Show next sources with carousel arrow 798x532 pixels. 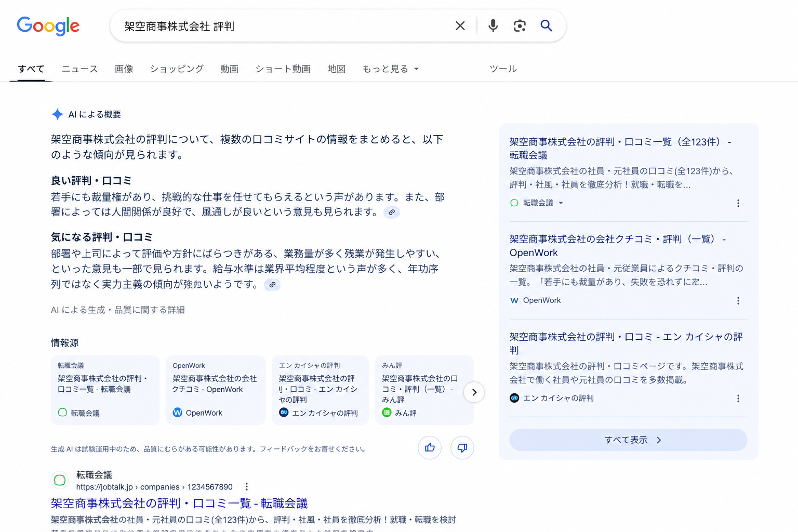click(x=474, y=392)
